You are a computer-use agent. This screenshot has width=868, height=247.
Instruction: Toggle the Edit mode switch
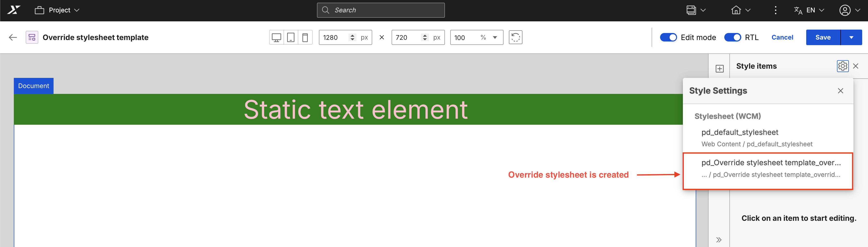tap(668, 37)
